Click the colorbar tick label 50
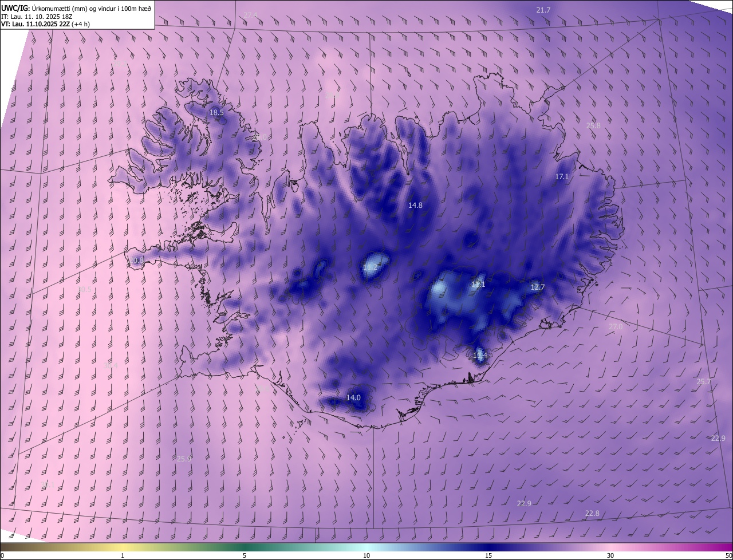This screenshot has width=733, height=560. pyautogui.click(x=728, y=555)
